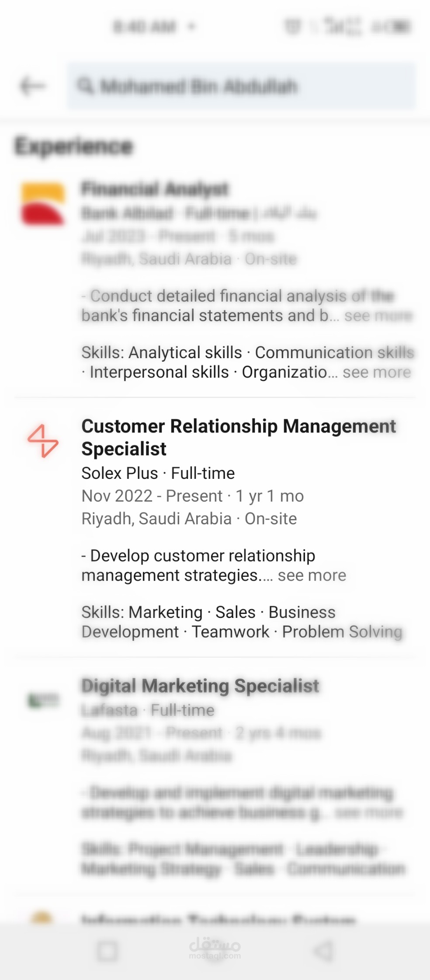This screenshot has height=980, width=430.
Task: Tap the search magnifier icon
Action: click(85, 86)
